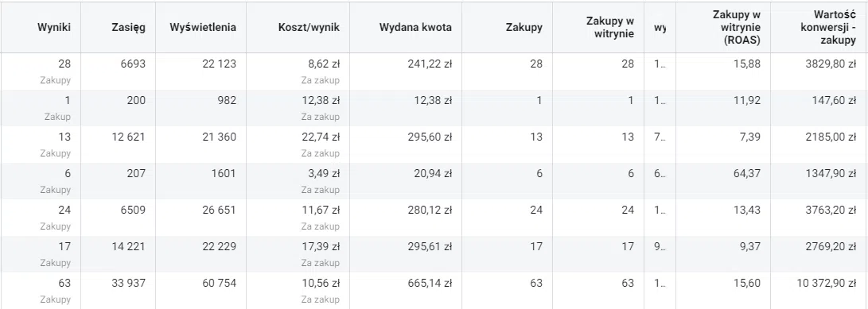The image size is (868, 309).
Task: Sort by the Wyniki column header
Action: 53,28
